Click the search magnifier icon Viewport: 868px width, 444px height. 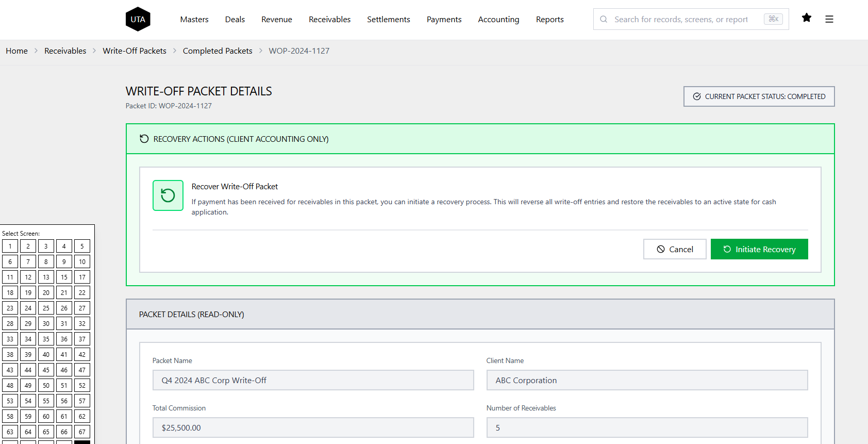coord(604,19)
